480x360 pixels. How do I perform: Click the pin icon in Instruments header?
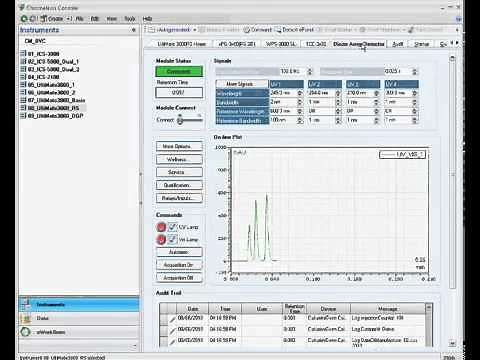[134, 30]
